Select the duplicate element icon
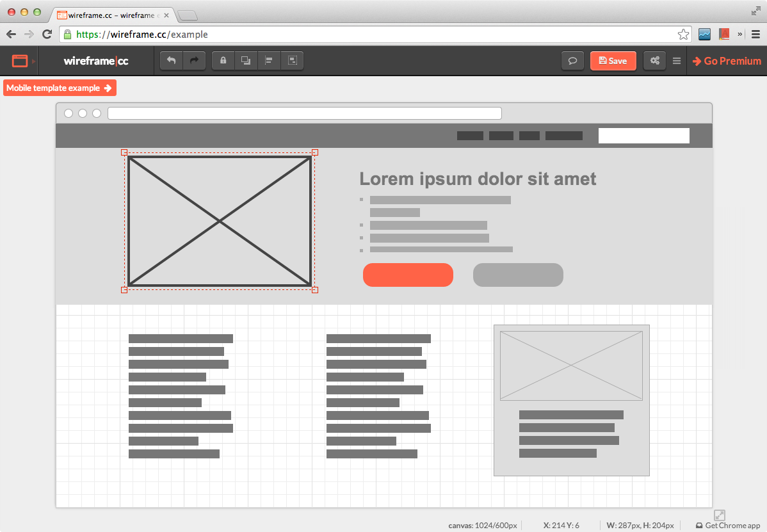This screenshot has height=532, width=767. [x=246, y=60]
